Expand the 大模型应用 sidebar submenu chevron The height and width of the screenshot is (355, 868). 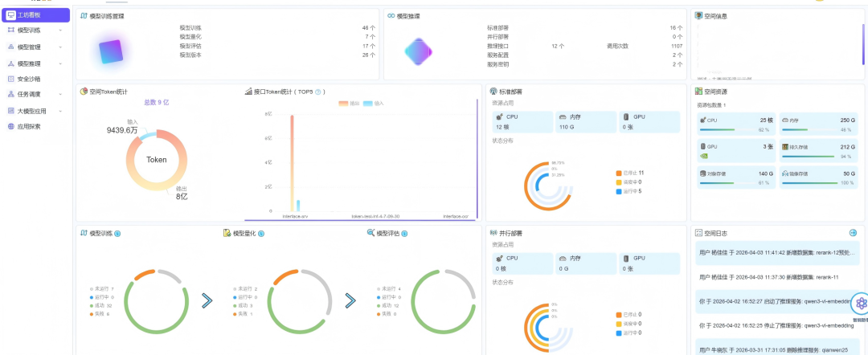coord(60,111)
